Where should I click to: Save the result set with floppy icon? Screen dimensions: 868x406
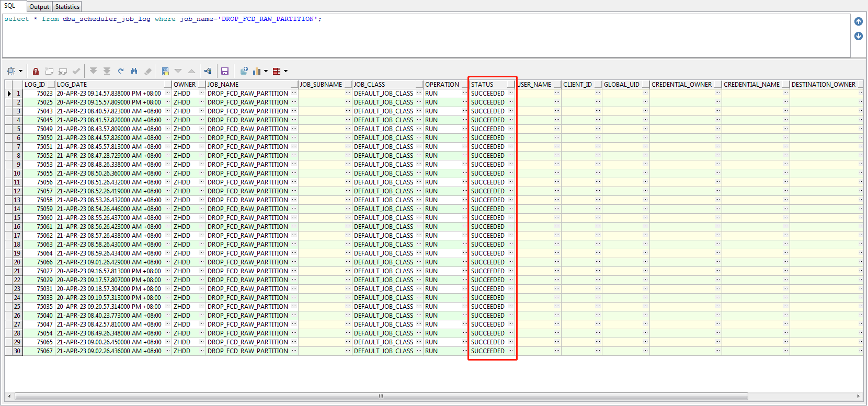225,71
